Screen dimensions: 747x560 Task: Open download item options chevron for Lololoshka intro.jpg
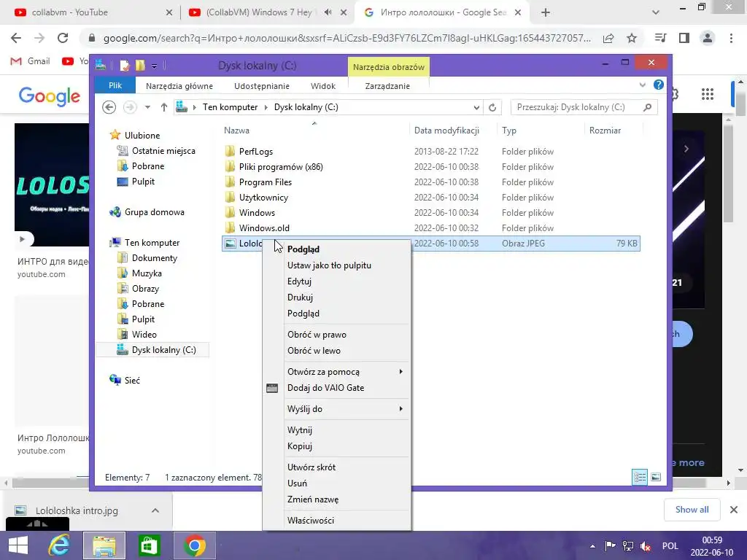(155, 510)
